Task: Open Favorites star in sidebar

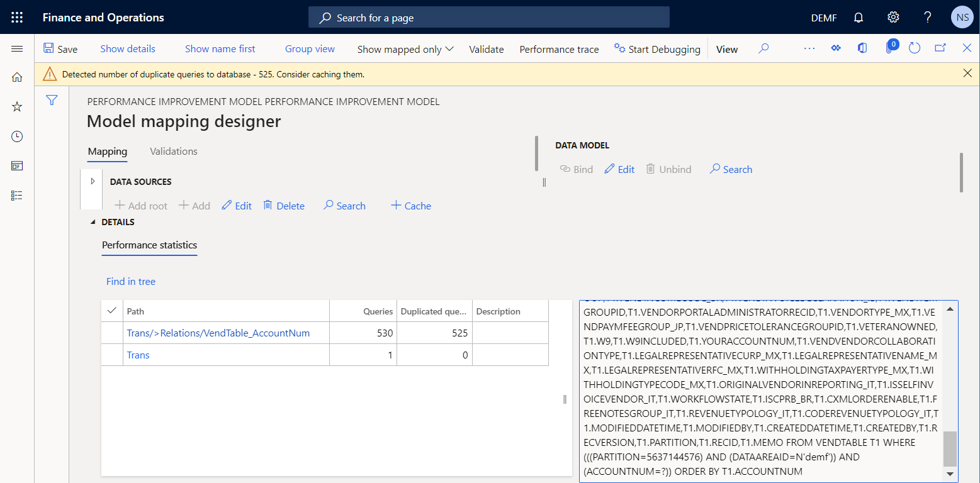Action: (17, 106)
